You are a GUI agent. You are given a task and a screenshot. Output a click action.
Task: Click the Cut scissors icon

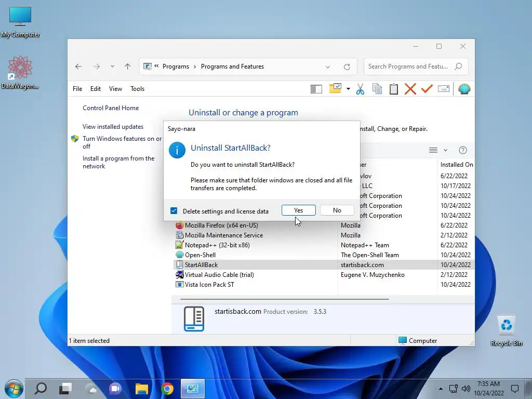pos(361,89)
